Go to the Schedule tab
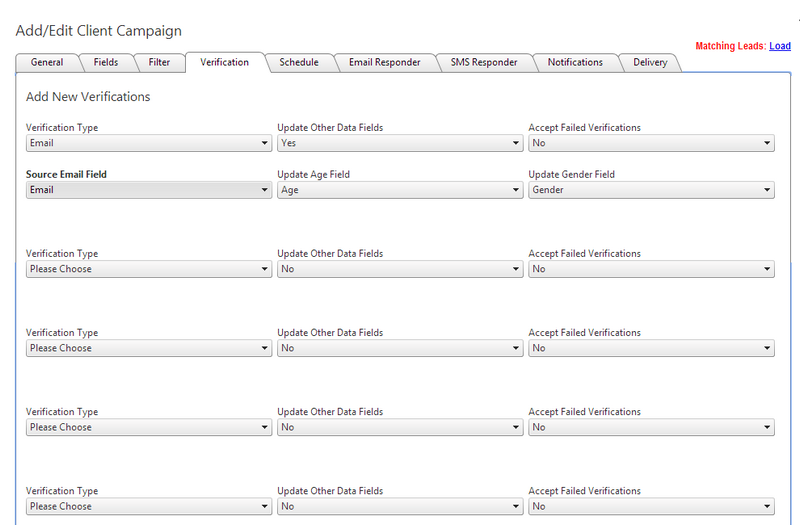 [299, 62]
